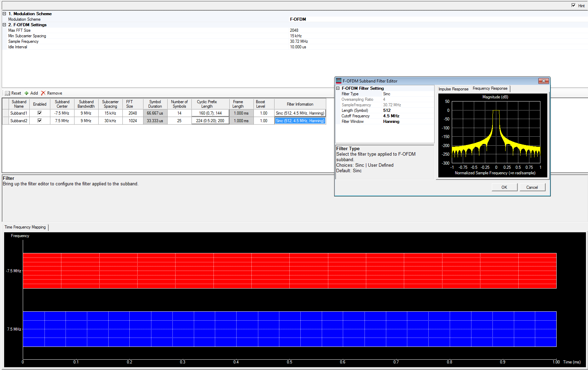The height and width of the screenshot is (370, 588).
Task: Click the Filter Window Hanning value
Action: tap(391, 121)
